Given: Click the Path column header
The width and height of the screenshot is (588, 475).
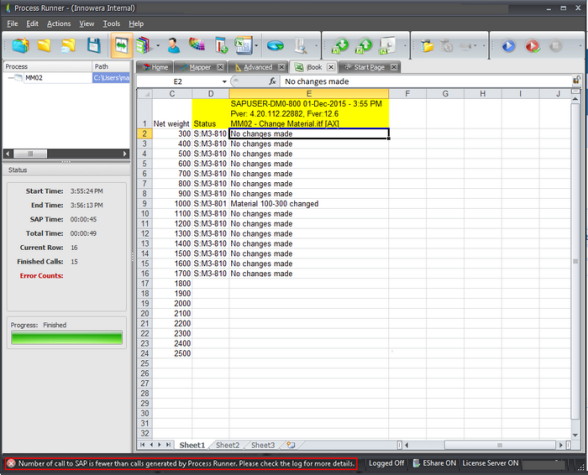Looking at the screenshot, I should [x=111, y=66].
